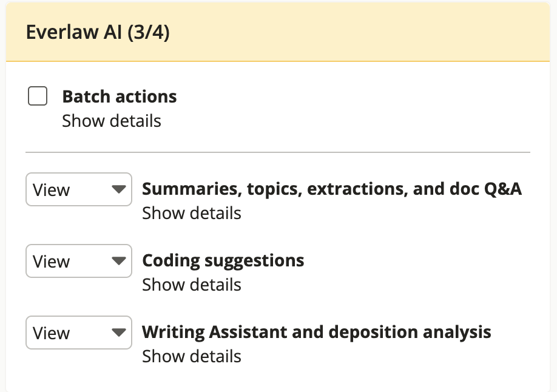The image size is (557, 392).
Task: Open the permission dropdown for Summaries, topics, extractions
Action: pos(79,189)
